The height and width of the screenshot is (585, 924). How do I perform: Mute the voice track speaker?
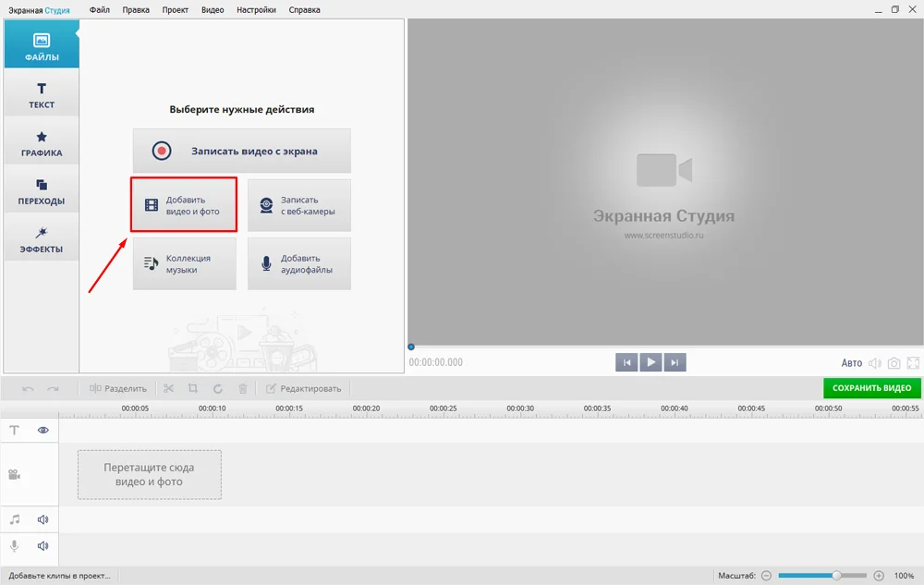tap(43, 546)
